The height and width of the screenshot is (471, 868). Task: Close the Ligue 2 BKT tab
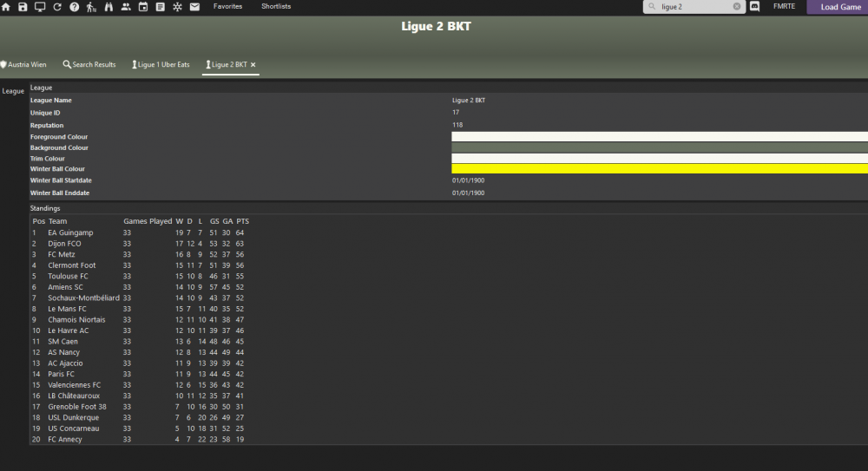pyautogui.click(x=253, y=65)
